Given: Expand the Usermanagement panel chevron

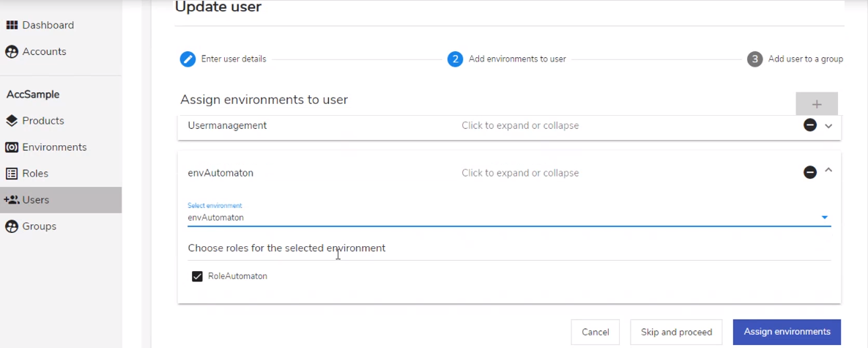Looking at the screenshot, I should (828, 125).
